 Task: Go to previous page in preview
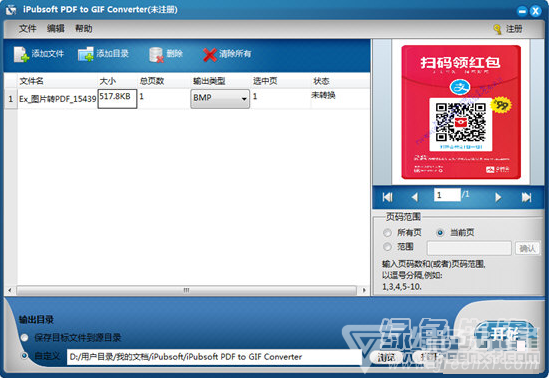point(415,197)
